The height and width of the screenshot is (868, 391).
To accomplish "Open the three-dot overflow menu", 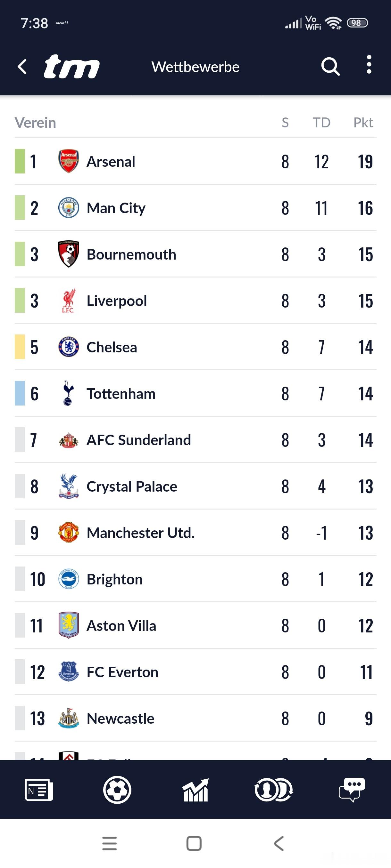I will 369,65.
